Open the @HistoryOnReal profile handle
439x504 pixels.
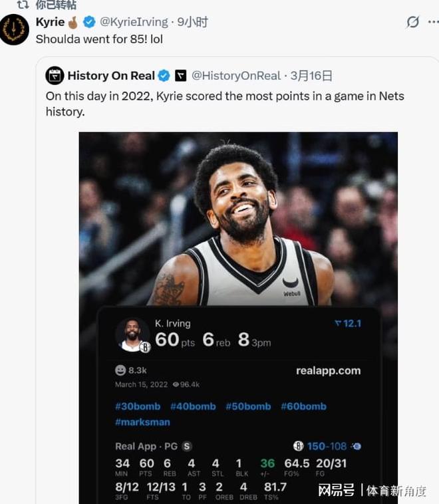237,76
